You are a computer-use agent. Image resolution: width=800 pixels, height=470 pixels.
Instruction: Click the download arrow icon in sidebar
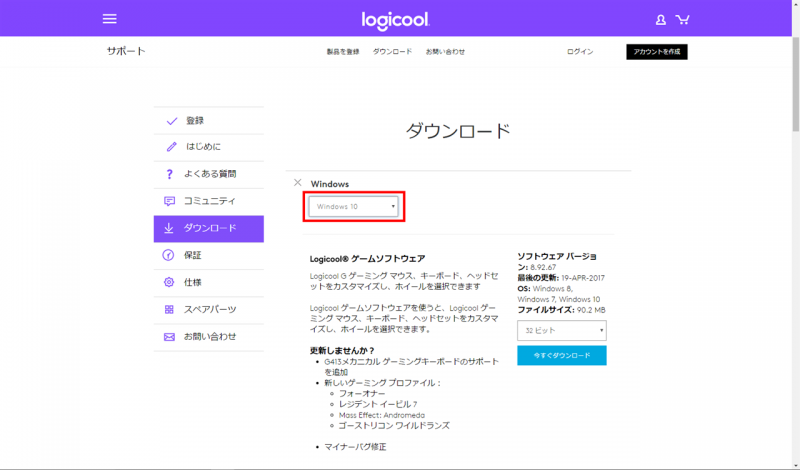(x=169, y=228)
